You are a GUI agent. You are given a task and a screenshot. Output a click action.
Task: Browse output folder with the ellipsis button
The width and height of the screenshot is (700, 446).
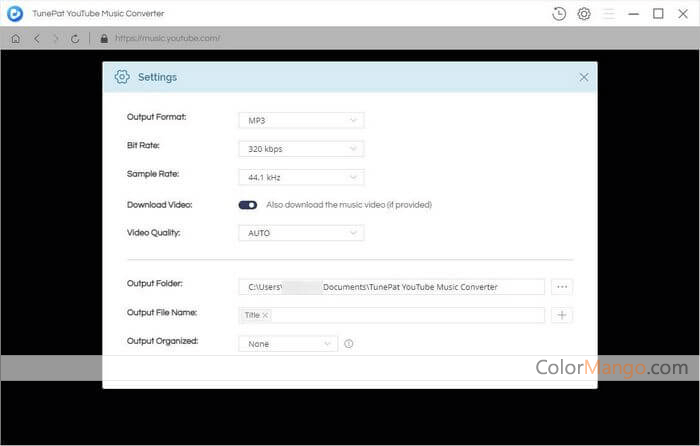click(562, 287)
